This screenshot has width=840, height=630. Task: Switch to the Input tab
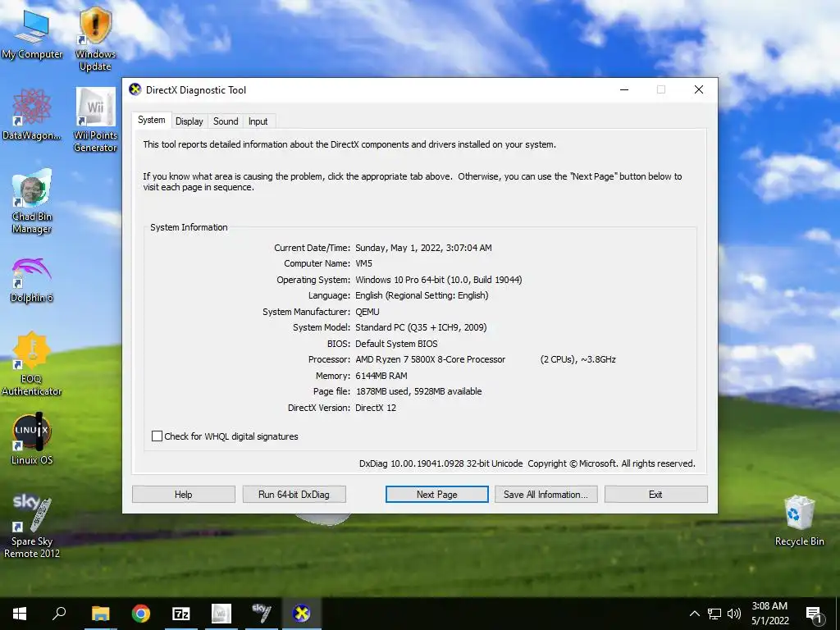258,121
